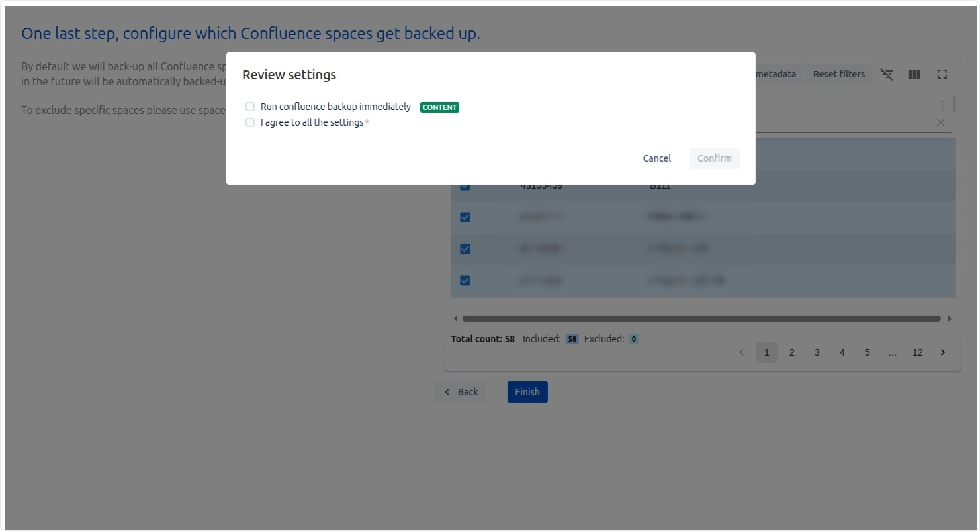
Task: Click Reset filters button
Action: tap(838, 74)
